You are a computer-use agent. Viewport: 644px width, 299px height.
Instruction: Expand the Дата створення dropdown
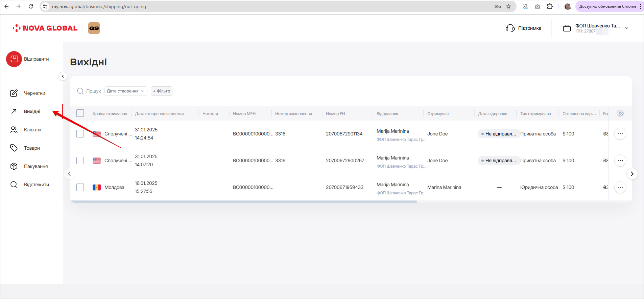[126, 91]
